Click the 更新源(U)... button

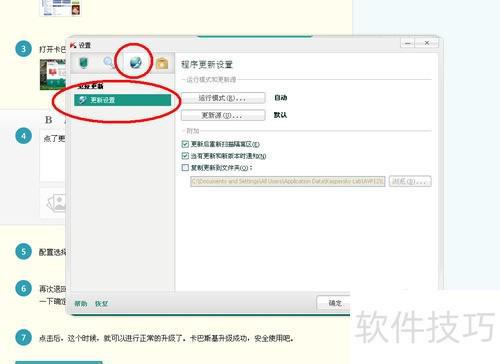223,115
